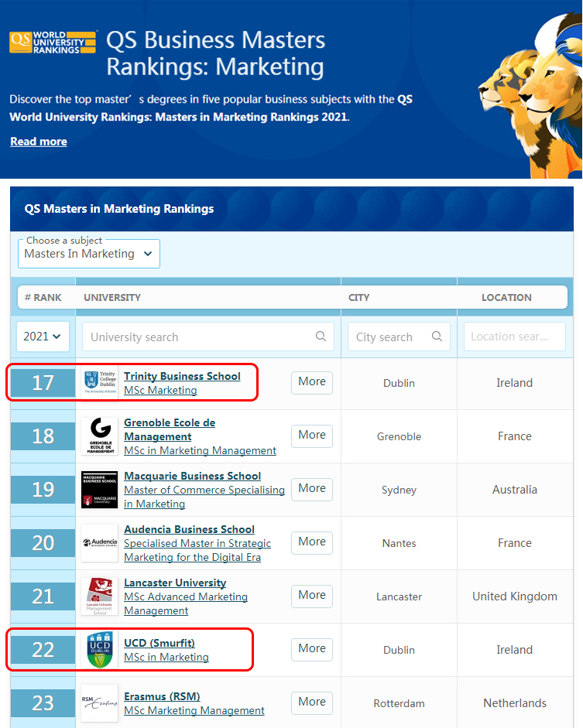Click the Erasmus RSM logo
Image resolution: width=583 pixels, height=728 pixels.
[100, 702]
